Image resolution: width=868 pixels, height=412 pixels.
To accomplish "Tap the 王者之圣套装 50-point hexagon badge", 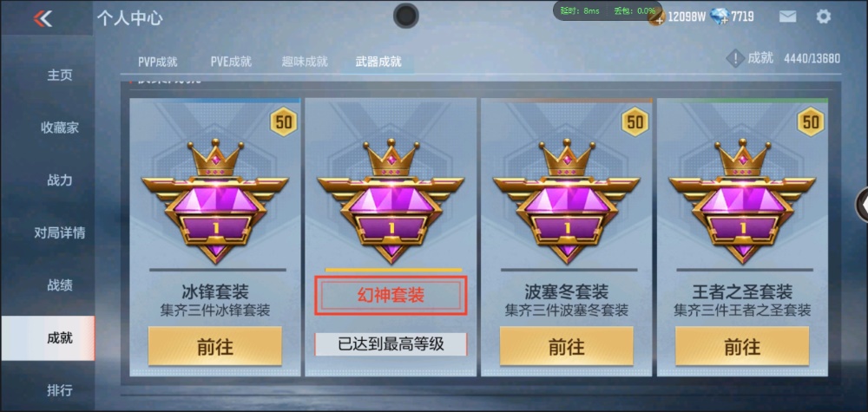I will pyautogui.click(x=811, y=121).
